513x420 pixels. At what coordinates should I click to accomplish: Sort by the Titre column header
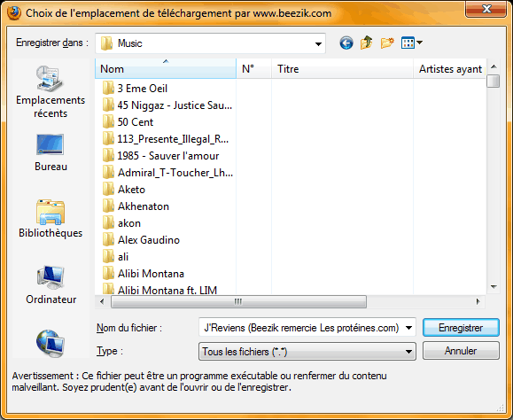click(x=342, y=69)
